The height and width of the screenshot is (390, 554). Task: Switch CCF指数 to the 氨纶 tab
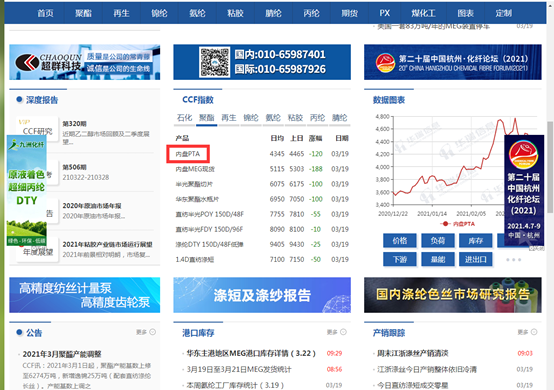[x=273, y=118]
